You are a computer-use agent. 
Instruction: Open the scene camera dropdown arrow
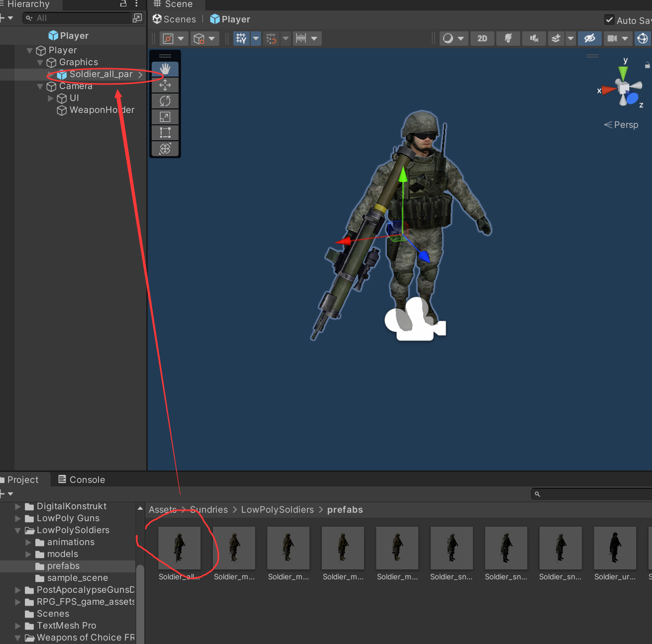pyautogui.click(x=625, y=39)
